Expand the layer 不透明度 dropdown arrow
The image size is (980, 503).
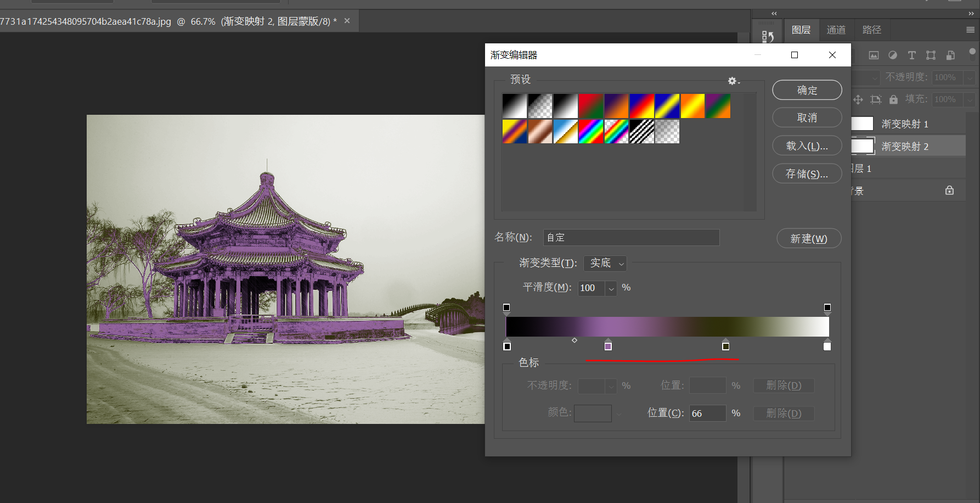pos(970,77)
